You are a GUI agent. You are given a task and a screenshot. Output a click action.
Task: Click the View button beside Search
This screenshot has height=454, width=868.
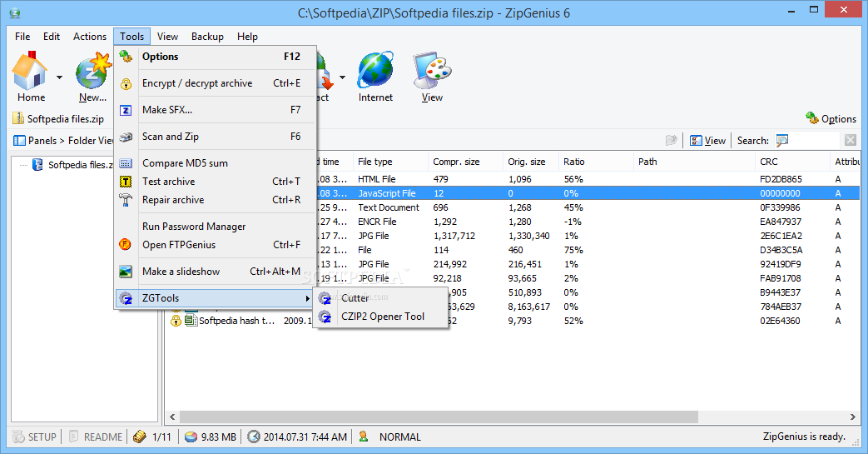[708, 141]
